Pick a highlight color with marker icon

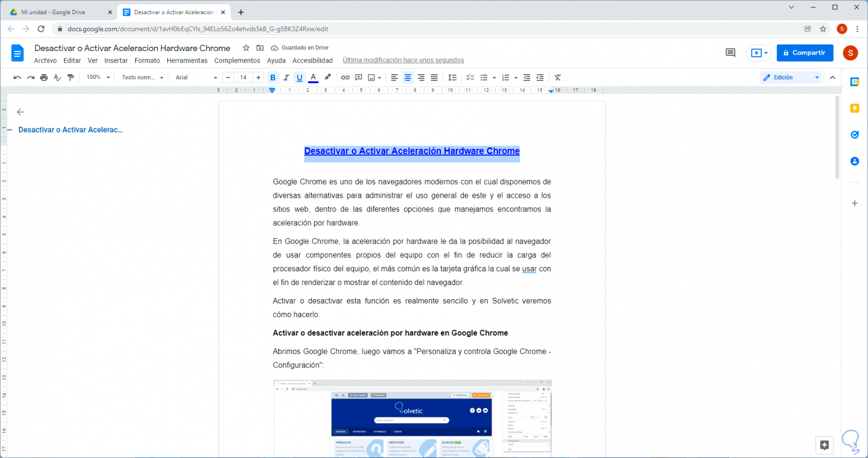pyautogui.click(x=328, y=77)
